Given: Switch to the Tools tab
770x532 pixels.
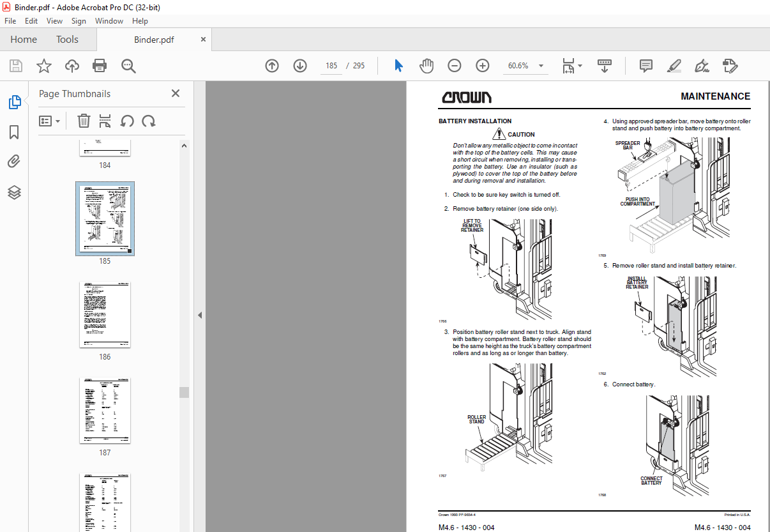Looking at the screenshot, I should (67, 40).
